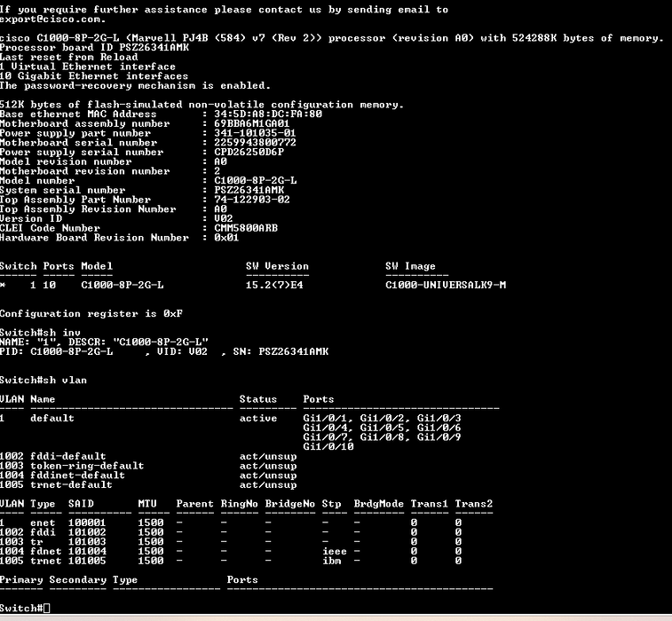Click the '1 Virtual Ethernet interface' line
Image resolution: width=672 pixels, height=621 pixels.
click(x=87, y=67)
